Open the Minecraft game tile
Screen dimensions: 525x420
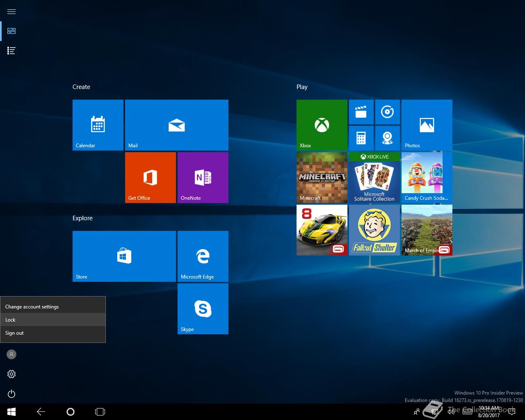pyautogui.click(x=322, y=177)
